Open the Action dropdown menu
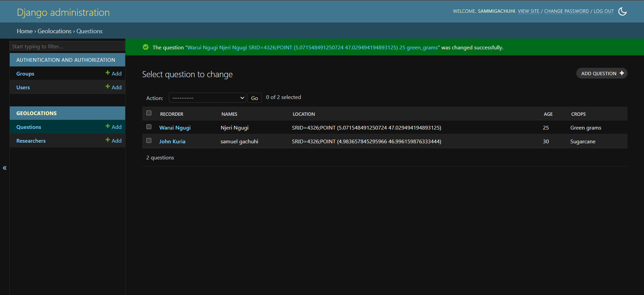The width and height of the screenshot is (644, 295). tap(207, 98)
